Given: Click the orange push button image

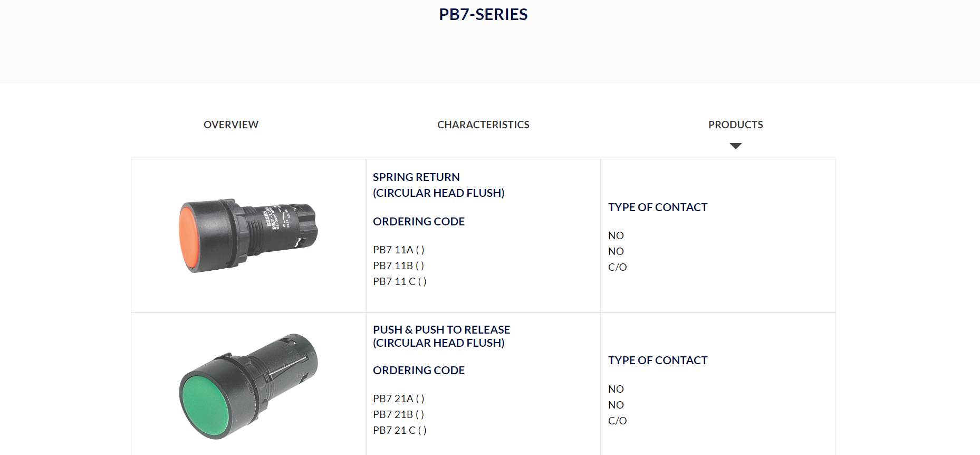Looking at the screenshot, I should (x=248, y=235).
